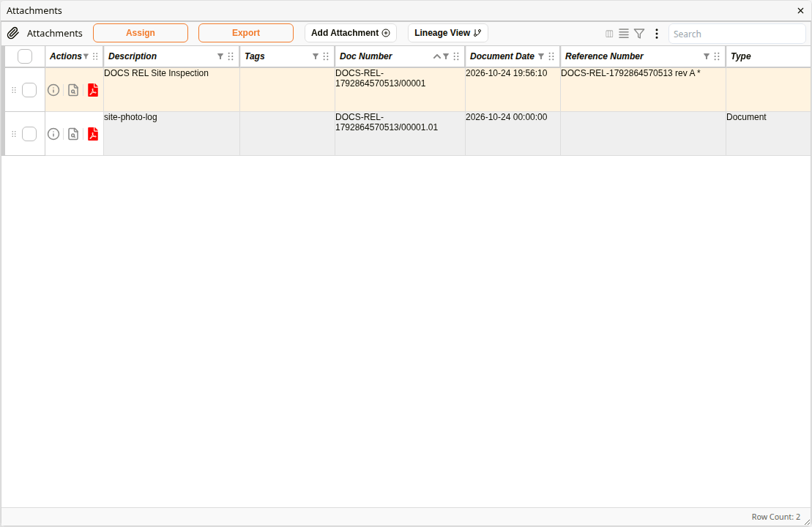The height and width of the screenshot is (527, 812).
Task: Click Doc Number column grip handle
Action: (456, 56)
